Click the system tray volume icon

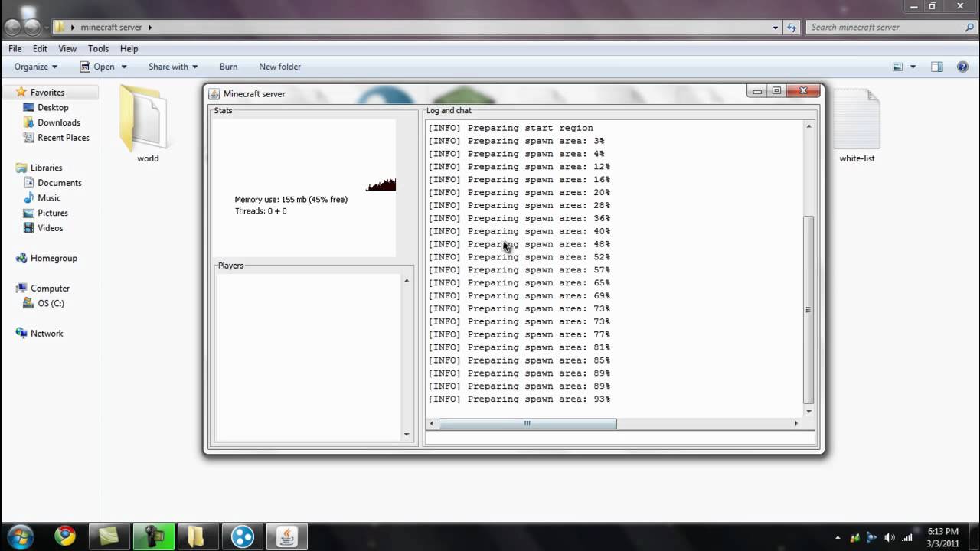[890, 537]
